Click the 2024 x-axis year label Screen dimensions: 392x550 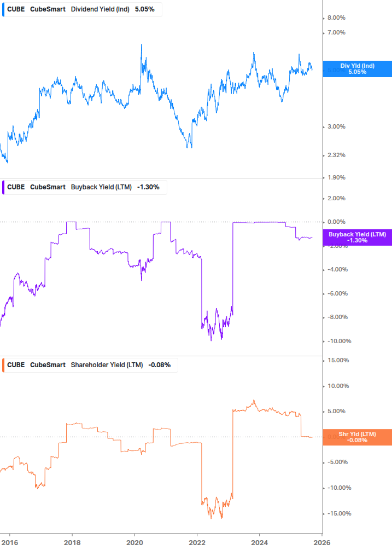pyautogui.click(x=259, y=543)
